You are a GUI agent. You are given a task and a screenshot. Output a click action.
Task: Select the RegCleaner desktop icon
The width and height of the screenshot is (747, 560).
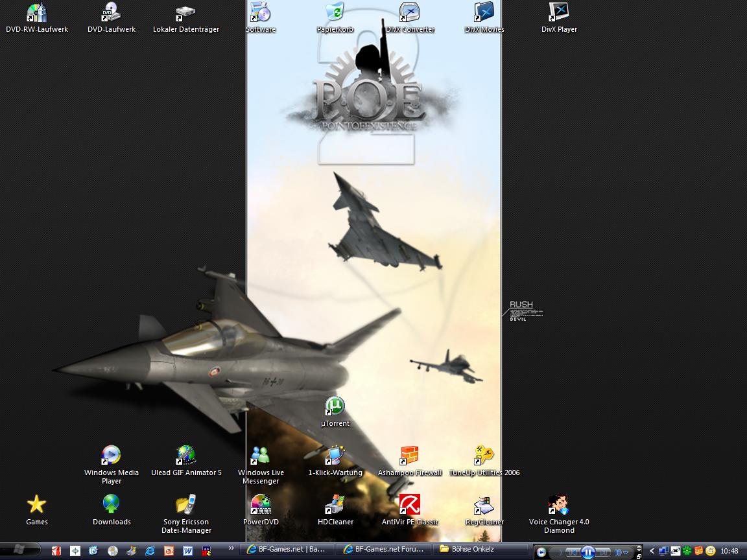tap(484, 511)
